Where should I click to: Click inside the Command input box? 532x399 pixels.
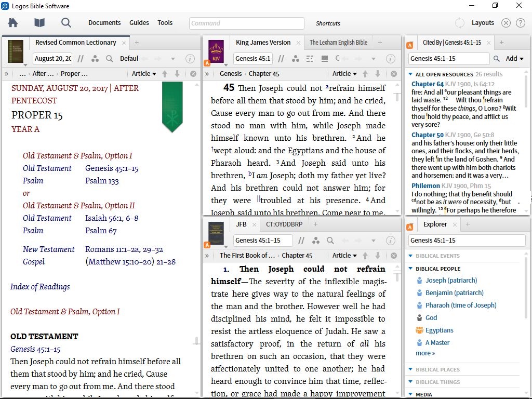click(246, 23)
